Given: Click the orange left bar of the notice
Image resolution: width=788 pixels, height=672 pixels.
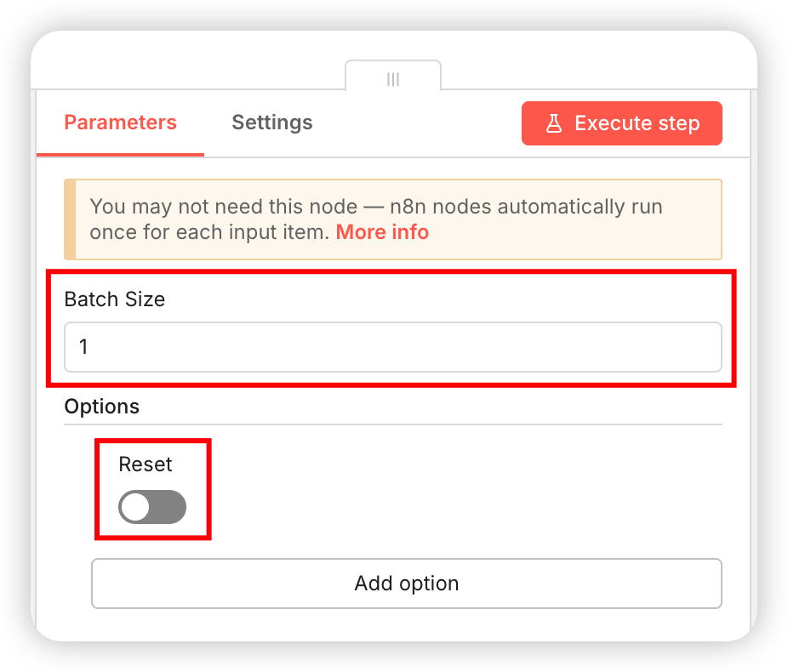Looking at the screenshot, I should 70,219.
